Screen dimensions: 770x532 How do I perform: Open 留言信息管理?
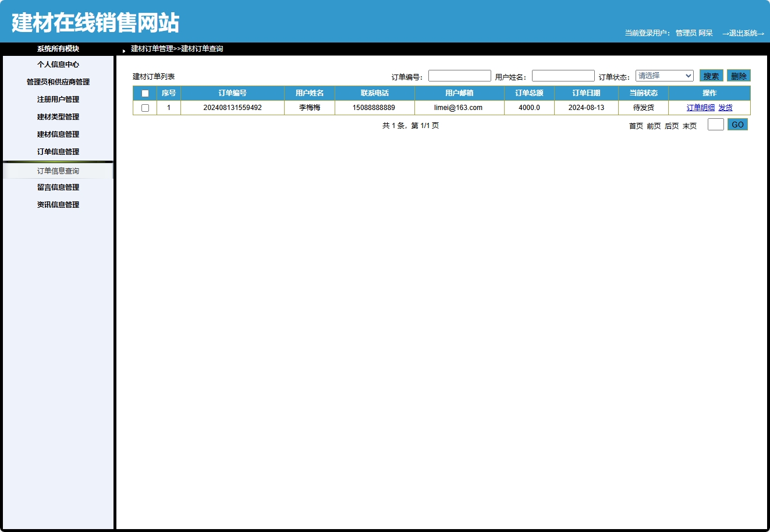[58, 186]
